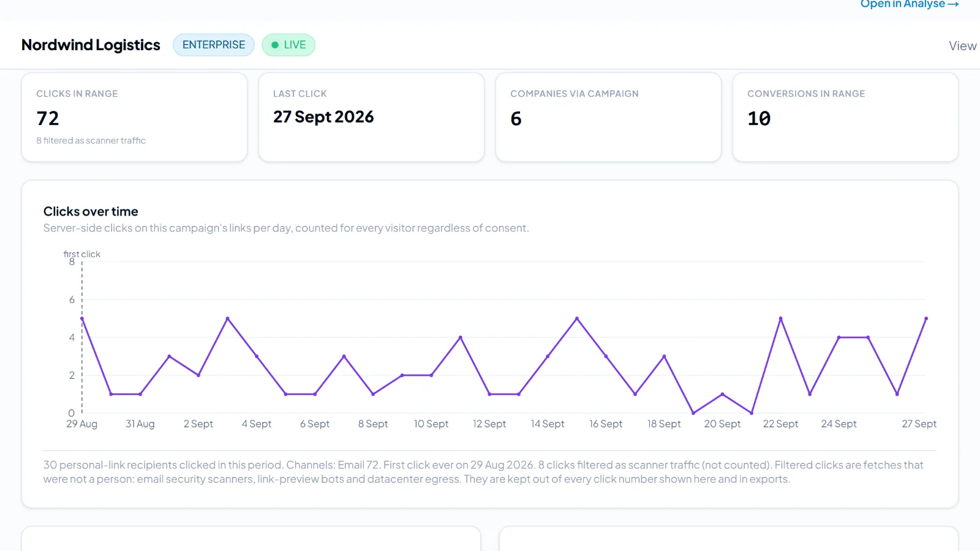This screenshot has width=980, height=551.
Task: Click the 8 Sept axis label
Action: tap(373, 424)
